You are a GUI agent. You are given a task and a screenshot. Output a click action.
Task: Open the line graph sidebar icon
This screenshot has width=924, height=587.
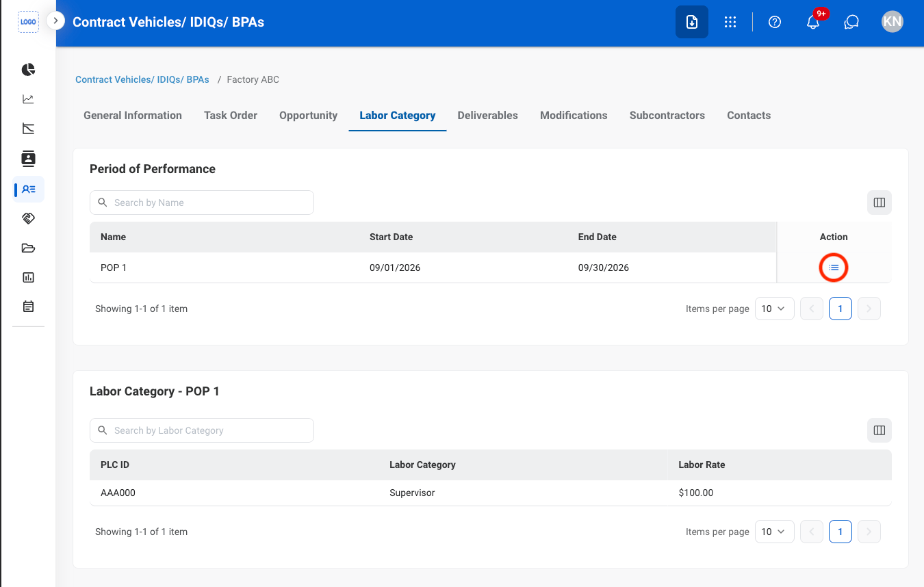click(28, 99)
